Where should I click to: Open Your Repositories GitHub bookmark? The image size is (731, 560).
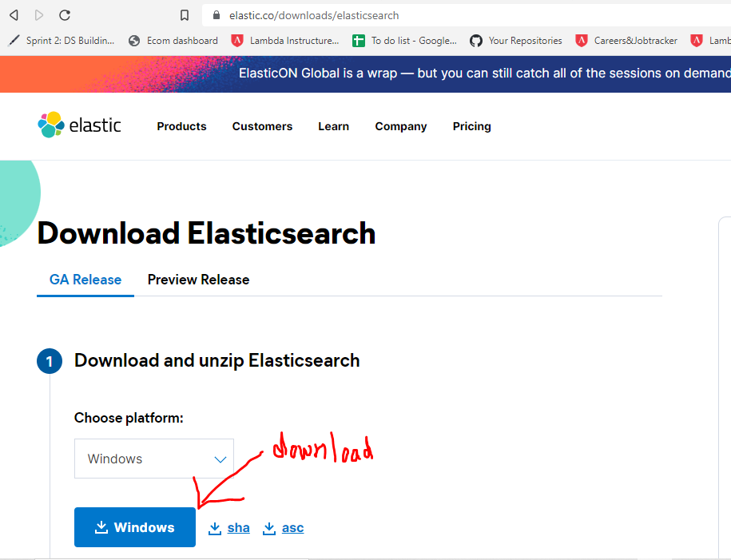point(516,41)
